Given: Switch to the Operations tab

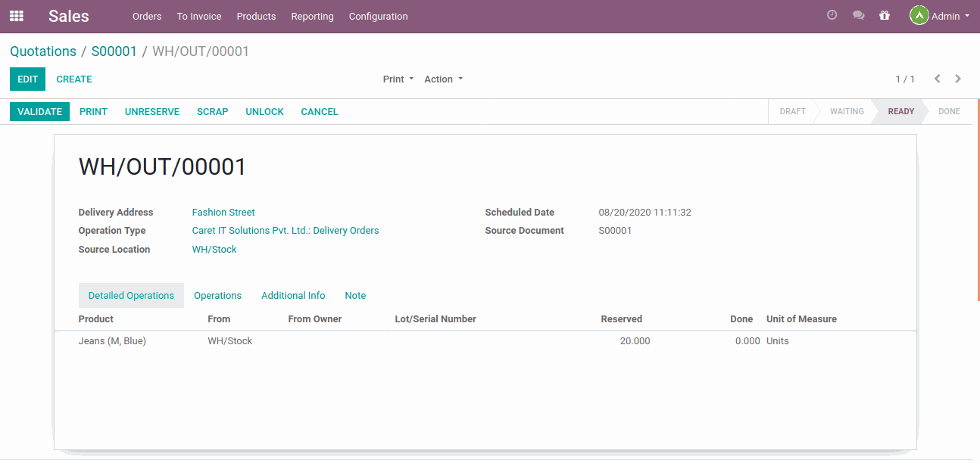Looking at the screenshot, I should (x=217, y=296).
